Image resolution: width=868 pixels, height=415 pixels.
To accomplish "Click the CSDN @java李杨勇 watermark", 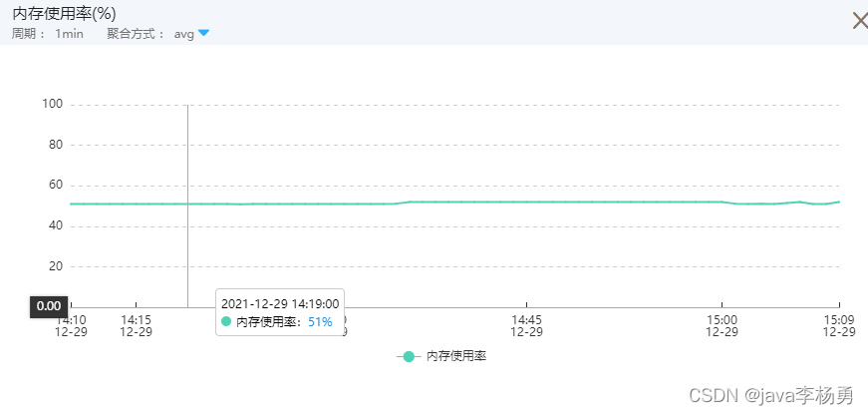I will [772, 396].
